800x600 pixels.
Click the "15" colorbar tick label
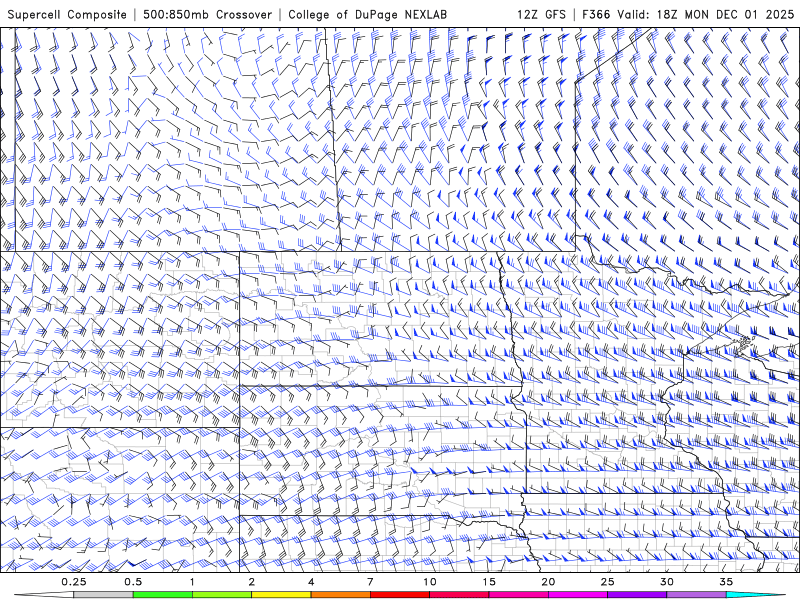click(x=489, y=582)
